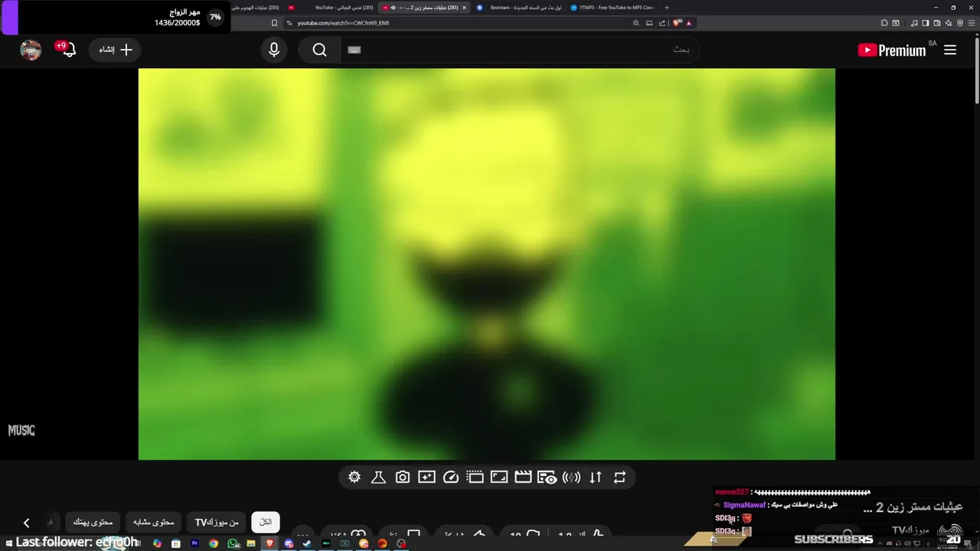Take a video screenshot with camera icon

(x=403, y=477)
